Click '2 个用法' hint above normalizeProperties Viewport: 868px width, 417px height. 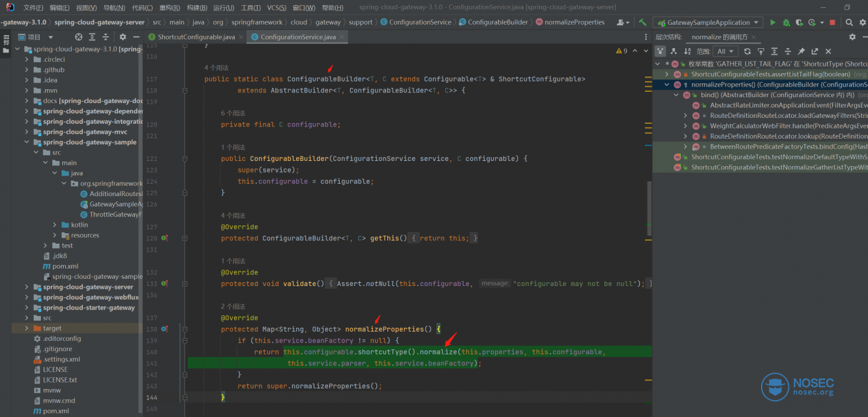[x=233, y=307]
